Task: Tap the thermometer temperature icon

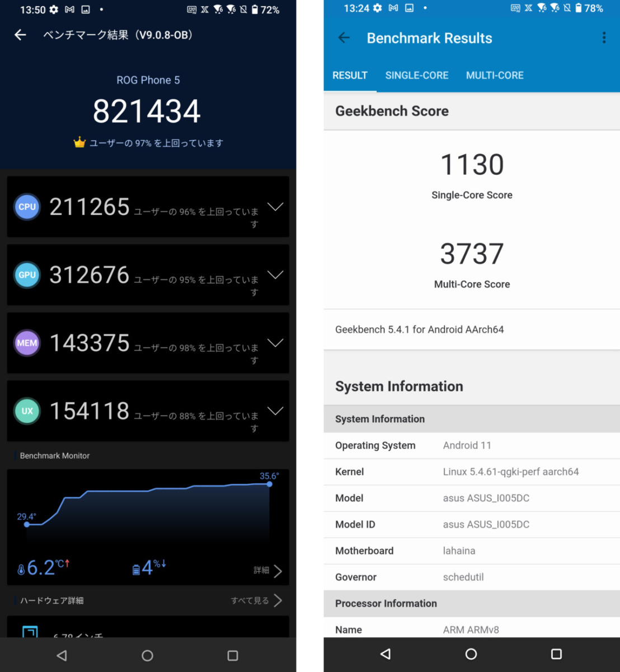Action: 21,570
